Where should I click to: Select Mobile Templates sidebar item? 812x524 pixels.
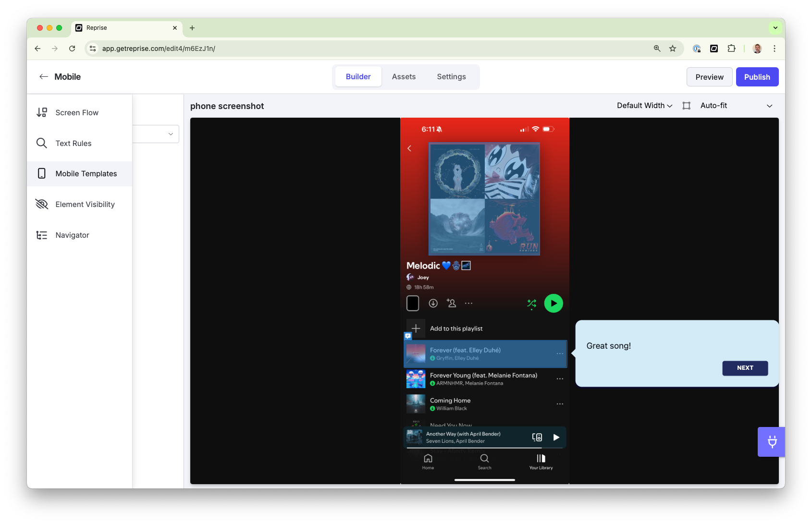click(x=79, y=174)
